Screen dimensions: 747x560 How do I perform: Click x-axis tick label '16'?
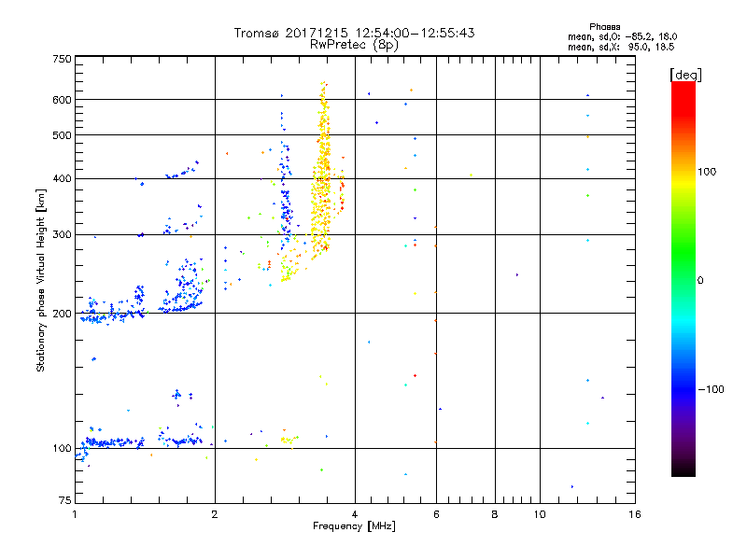(635, 514)
